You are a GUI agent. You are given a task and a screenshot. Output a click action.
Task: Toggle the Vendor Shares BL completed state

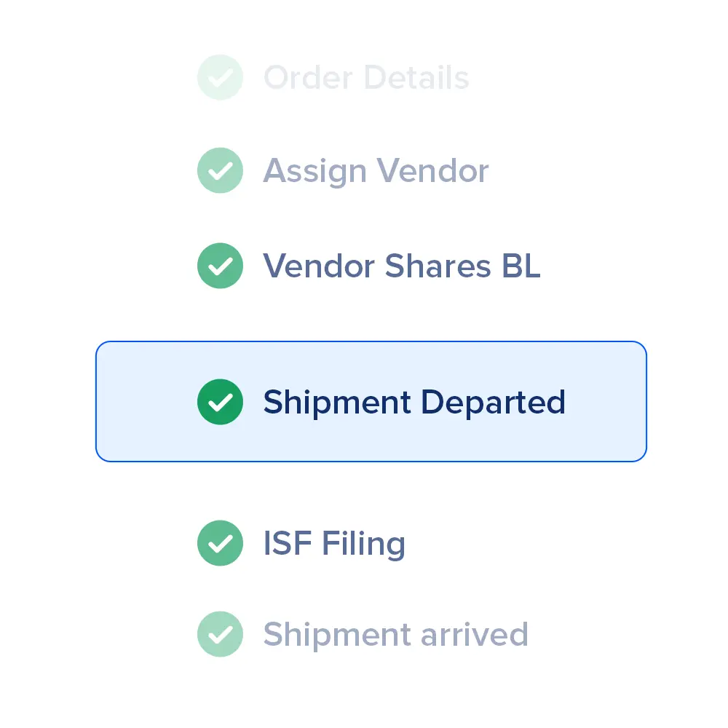click(x=220, y=266)
